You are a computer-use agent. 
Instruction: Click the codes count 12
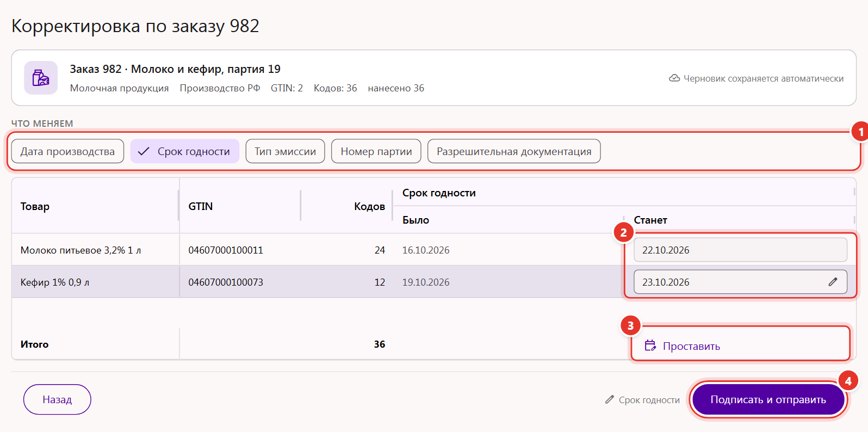pos(380,282)
